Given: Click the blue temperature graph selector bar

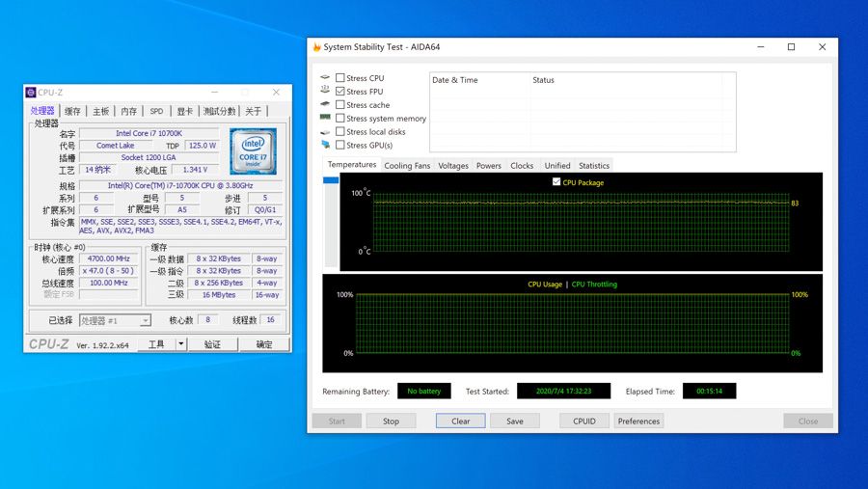Looking at the screenshot, I should (x=331, y=180).
